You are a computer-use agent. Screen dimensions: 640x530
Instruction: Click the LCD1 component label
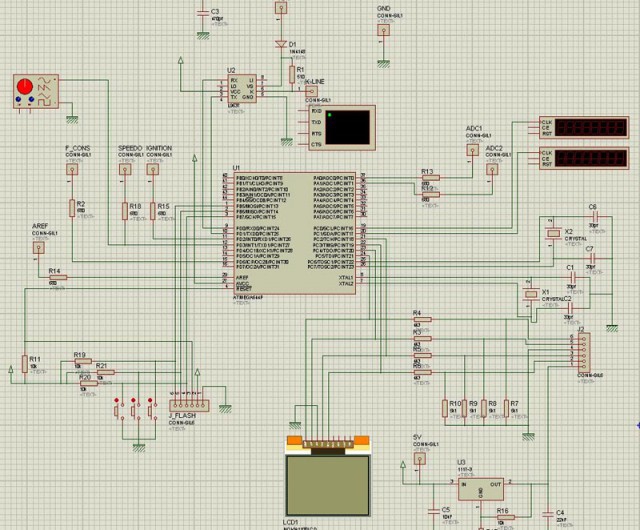pyautogui.click(x=291, y=522)
